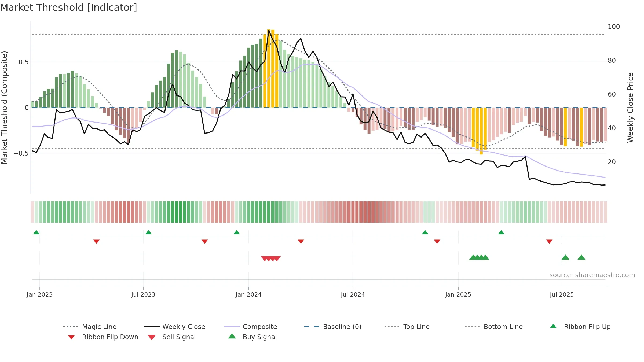The width and height of the screenshot is (644, 362).
Task: Click the Jul 2025 x-axis label
Action: point(562,295)
